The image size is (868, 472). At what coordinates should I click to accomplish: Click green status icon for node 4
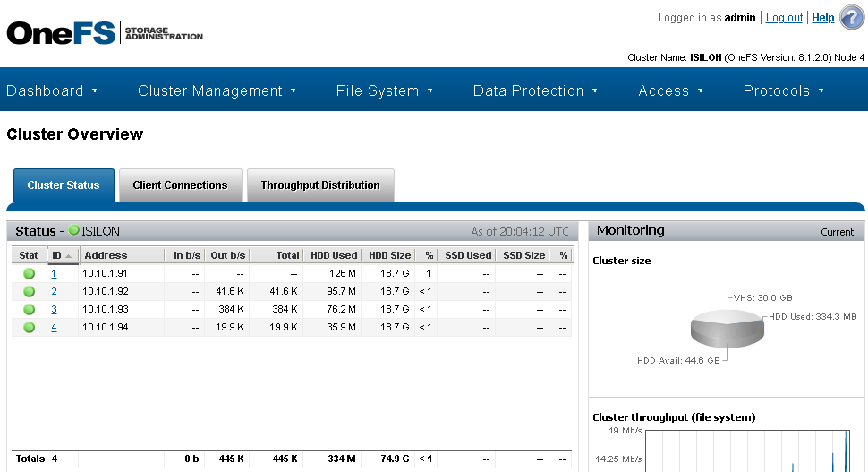pyautogui.click(x=30, y=328)
